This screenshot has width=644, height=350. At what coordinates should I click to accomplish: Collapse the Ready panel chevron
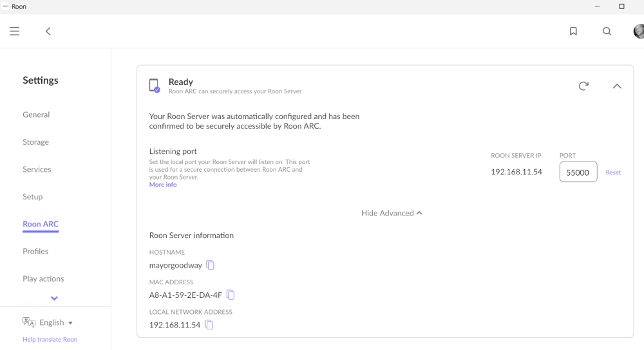(x=617, y=86)
